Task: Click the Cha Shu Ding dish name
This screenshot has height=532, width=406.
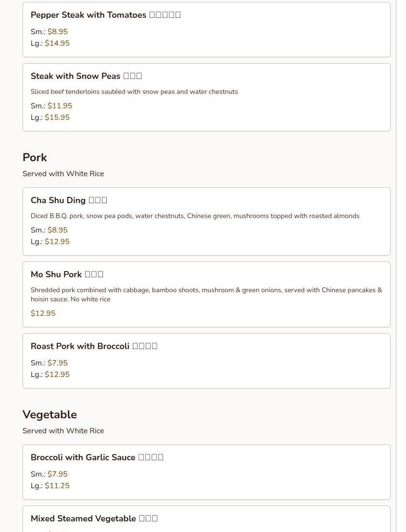Action: pyautogui.click(x=69, y=200)
